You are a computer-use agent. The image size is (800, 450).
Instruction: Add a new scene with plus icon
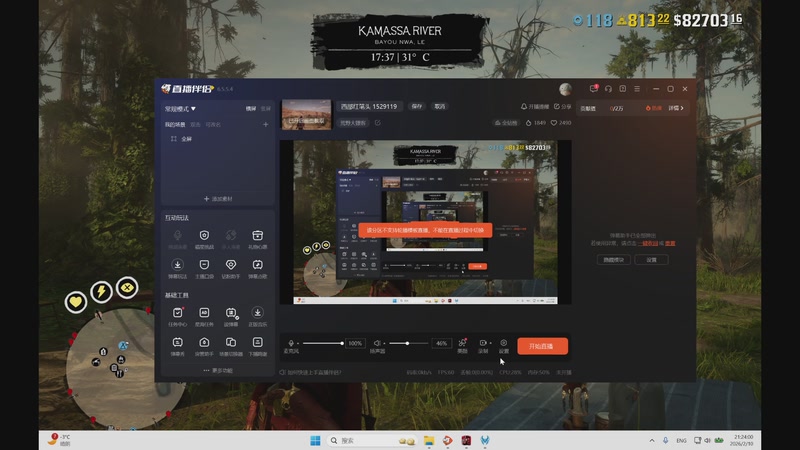(x=265, y=124)
